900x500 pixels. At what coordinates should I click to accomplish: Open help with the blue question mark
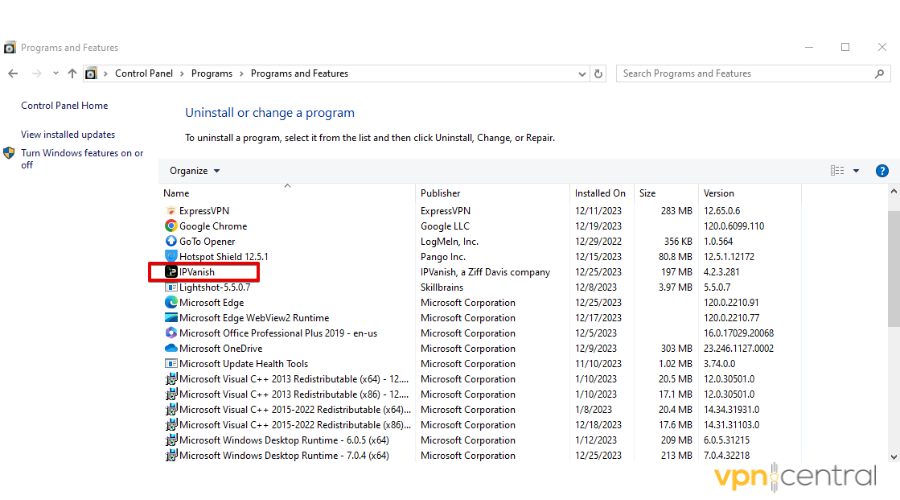tap(882, 171)
